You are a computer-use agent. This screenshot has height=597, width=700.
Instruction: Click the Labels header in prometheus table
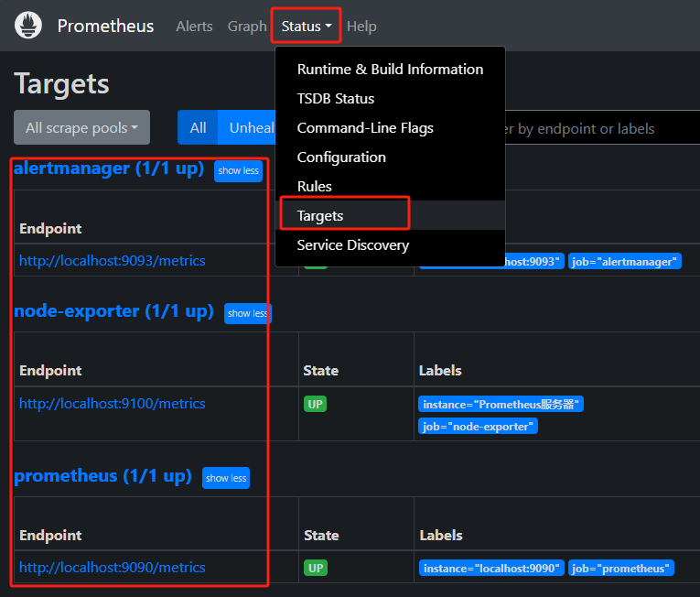pos(441,536)
